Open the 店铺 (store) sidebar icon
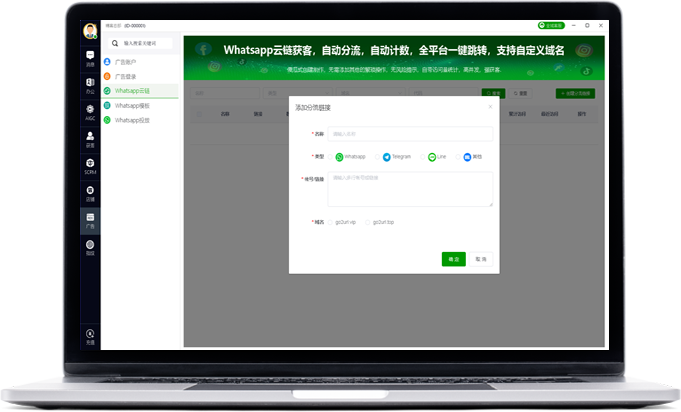The height and width of the screenshot is (412, 681). (90, 191)
